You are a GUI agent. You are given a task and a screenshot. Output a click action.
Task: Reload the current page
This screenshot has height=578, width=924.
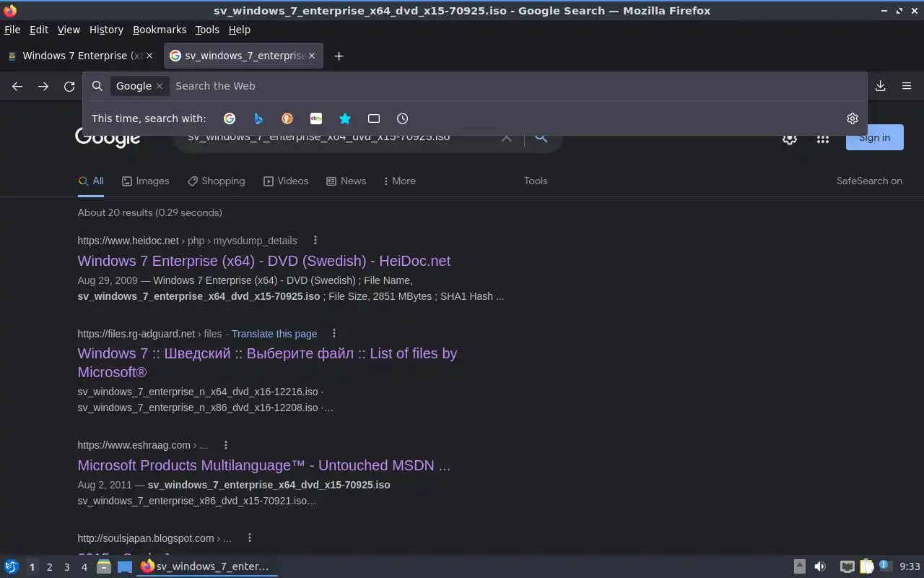[69, 86]
